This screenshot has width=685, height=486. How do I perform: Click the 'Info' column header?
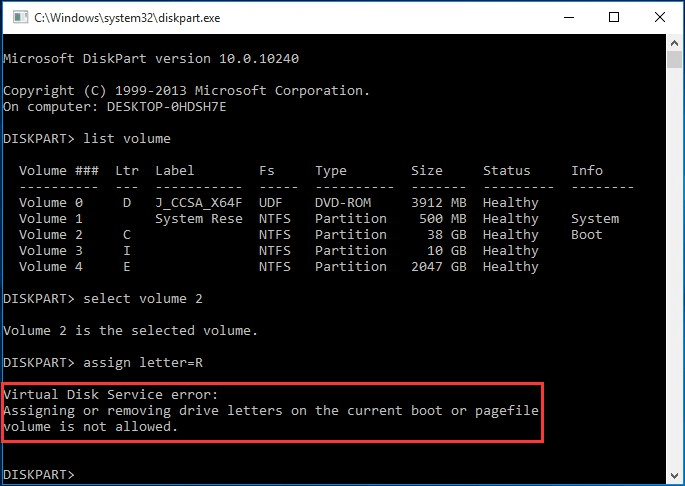(x=587, y=170)
